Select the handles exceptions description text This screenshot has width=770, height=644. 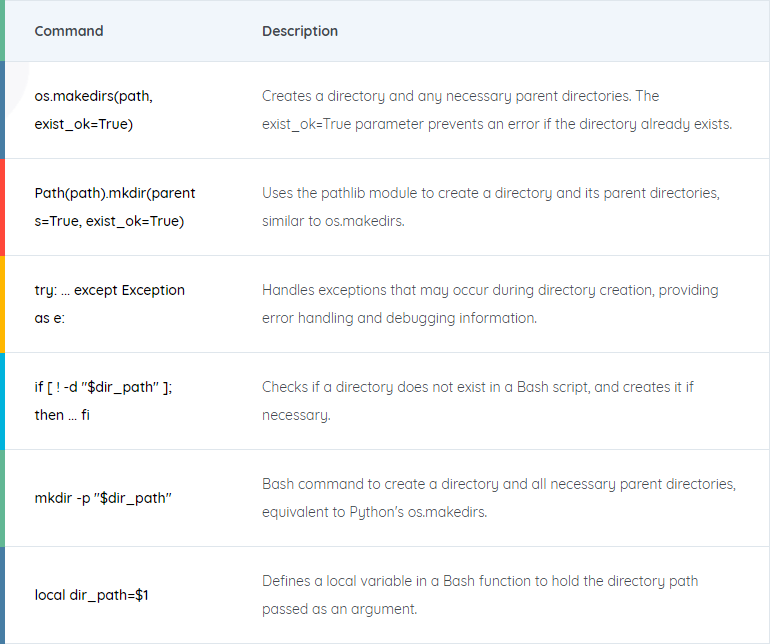click(490, 304)
